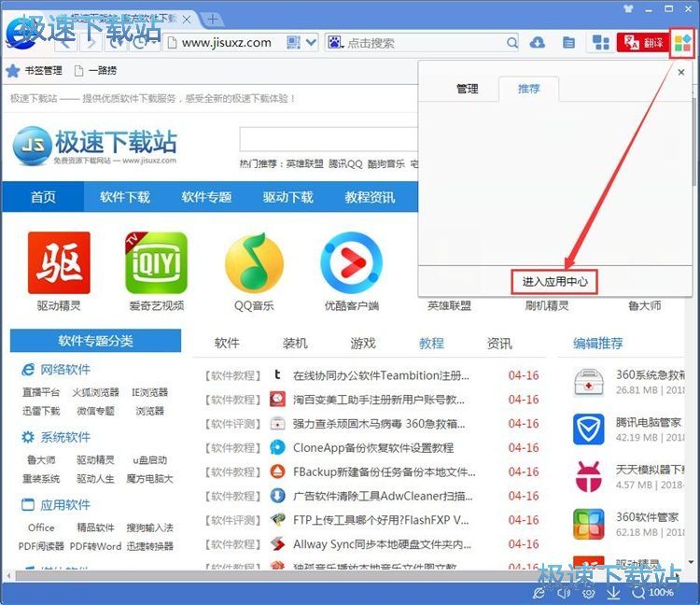
Task: Switch to the 管理 tab in popup
Action: click(467, 89)
